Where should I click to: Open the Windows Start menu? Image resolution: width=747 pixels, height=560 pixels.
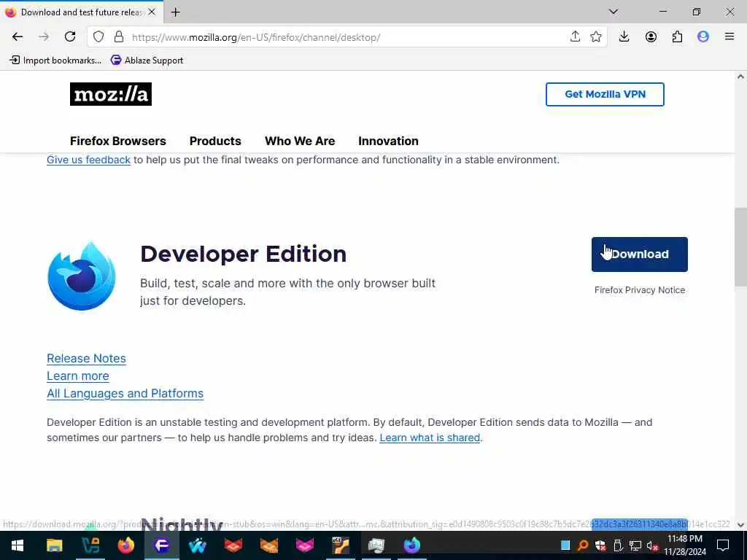coord(18,545)
